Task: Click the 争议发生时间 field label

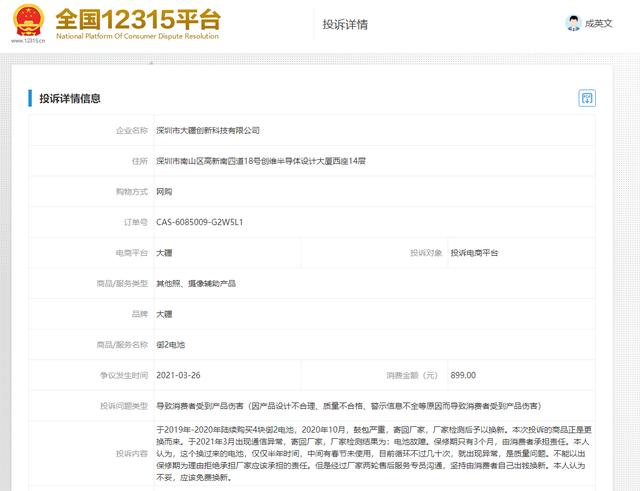Action: tap(124, 375)
